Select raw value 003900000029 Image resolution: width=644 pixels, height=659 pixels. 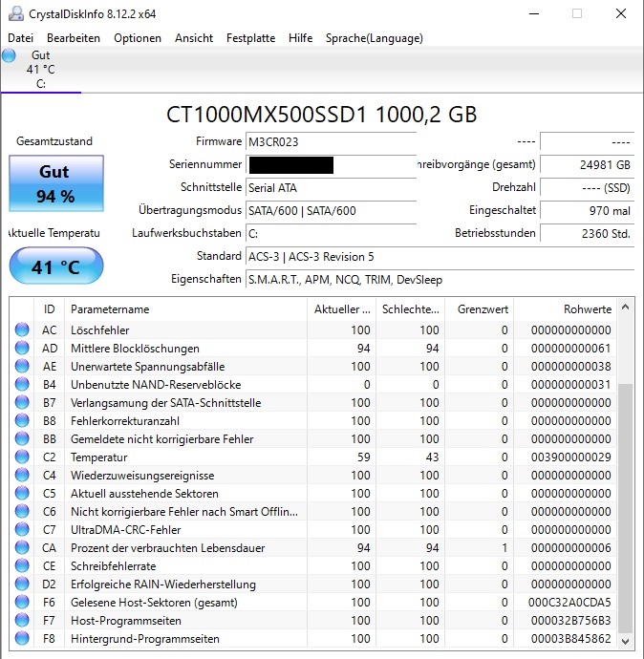(x=570, y=457)
